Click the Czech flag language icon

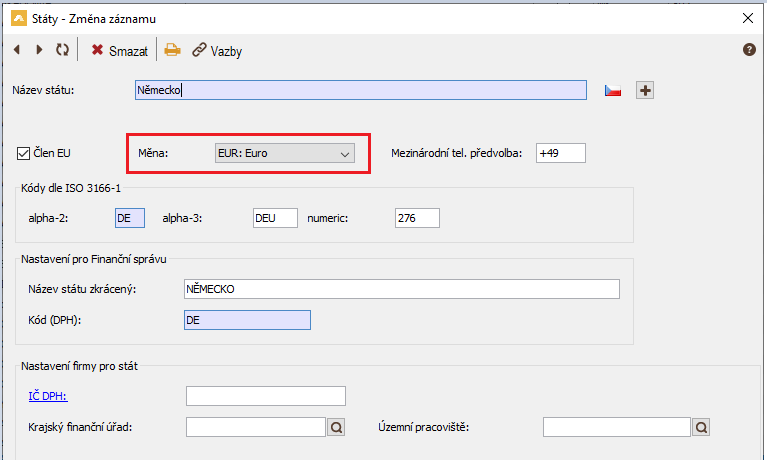[x=613, y=91]
